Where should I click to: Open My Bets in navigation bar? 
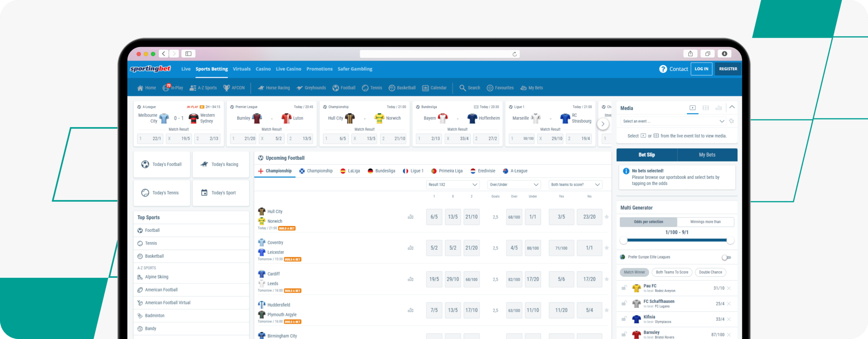[532, 88]
